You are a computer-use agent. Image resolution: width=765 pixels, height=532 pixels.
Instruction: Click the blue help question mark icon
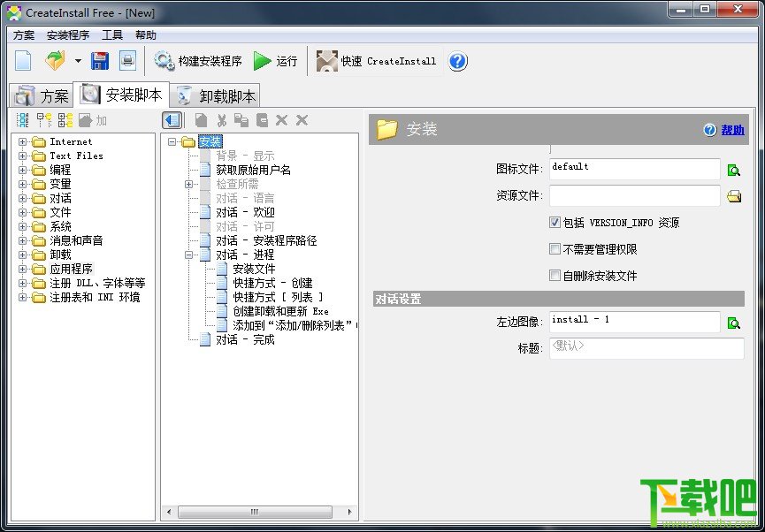[x=457, y=61]
